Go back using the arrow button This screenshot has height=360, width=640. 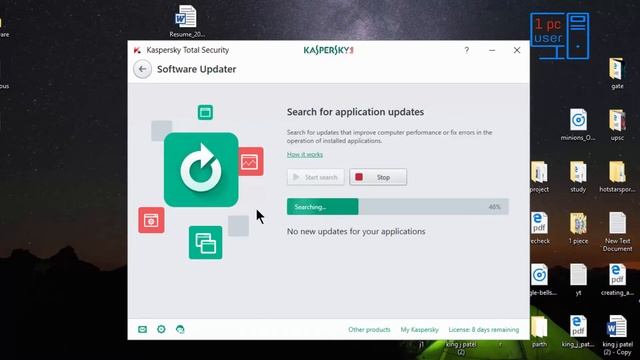click(x=142, y=69)
